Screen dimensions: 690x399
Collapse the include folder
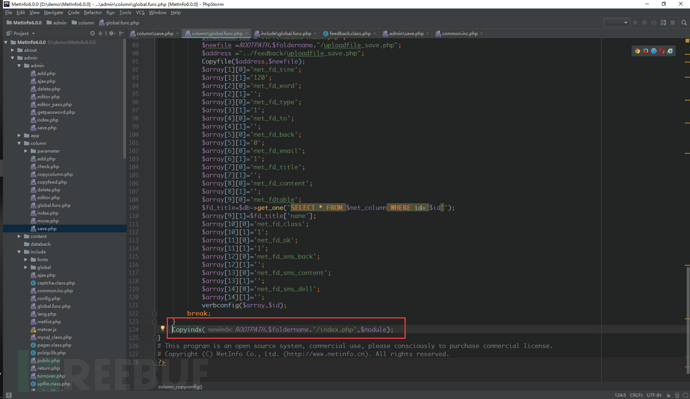[x=19, y=252]
